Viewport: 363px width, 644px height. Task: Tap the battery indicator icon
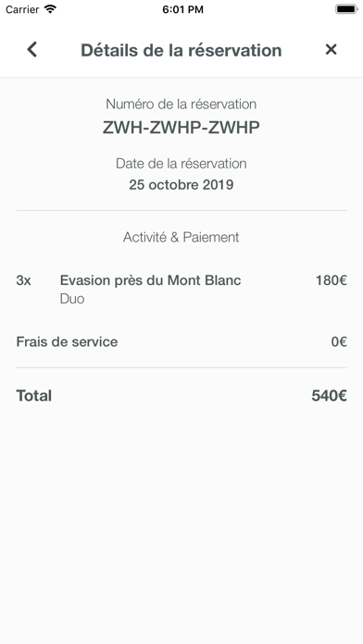coord(346,9)
